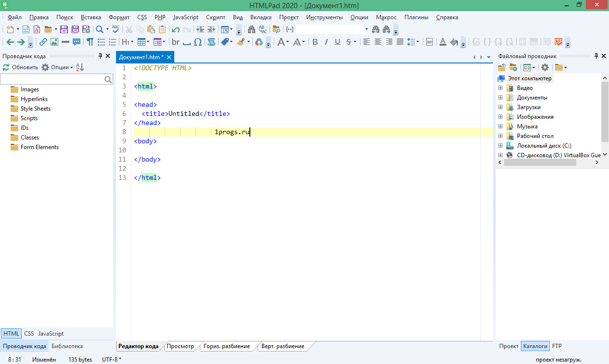The height and width of the screenshot is (364, 609).
Task: Insert a hyperlink using the chain link icon
Action: pos(43,42)
